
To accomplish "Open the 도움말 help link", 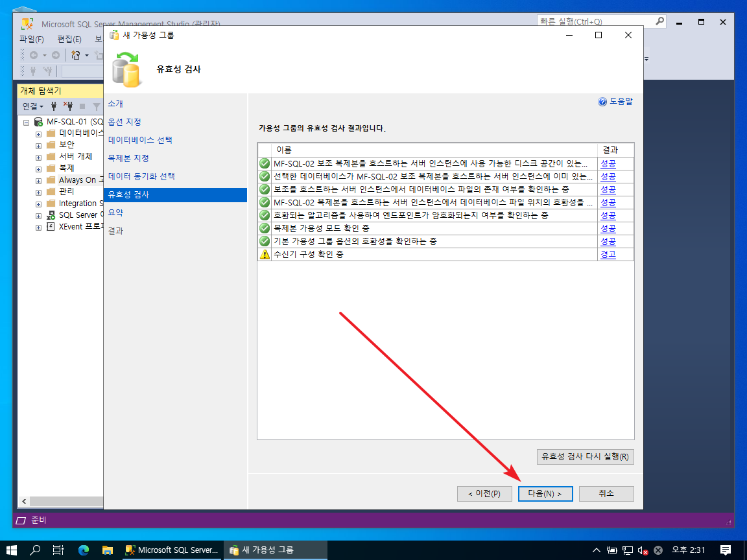I will click(x=615, y=101).
